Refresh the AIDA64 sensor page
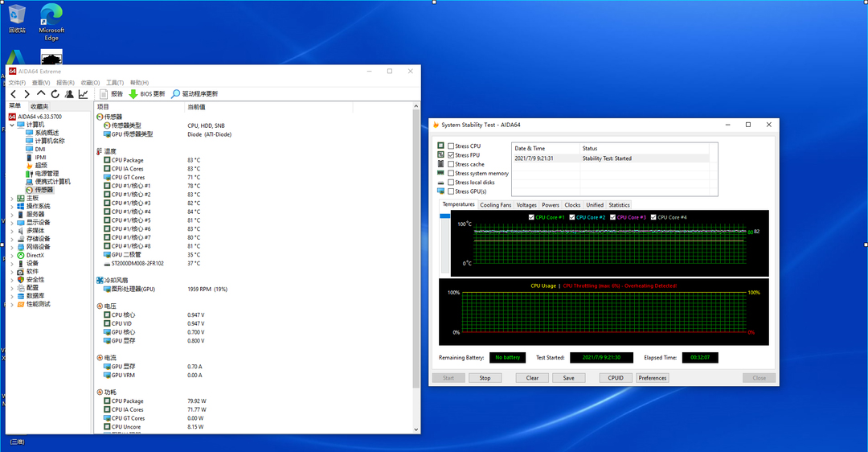This screenshot has width=868, height=452. tap(55, 94)
